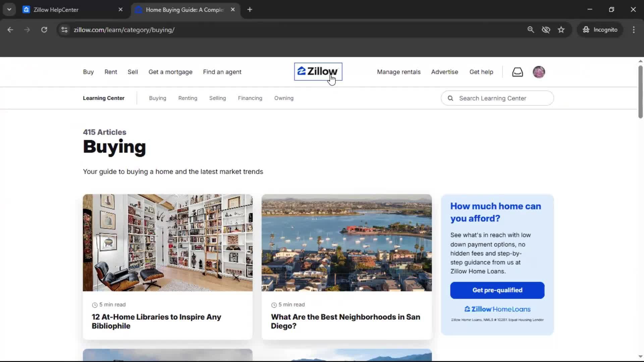Click the address bar zoom icon
Viewport: 644px width, 362px height.
pyautogui.click(x=531, y=29)
